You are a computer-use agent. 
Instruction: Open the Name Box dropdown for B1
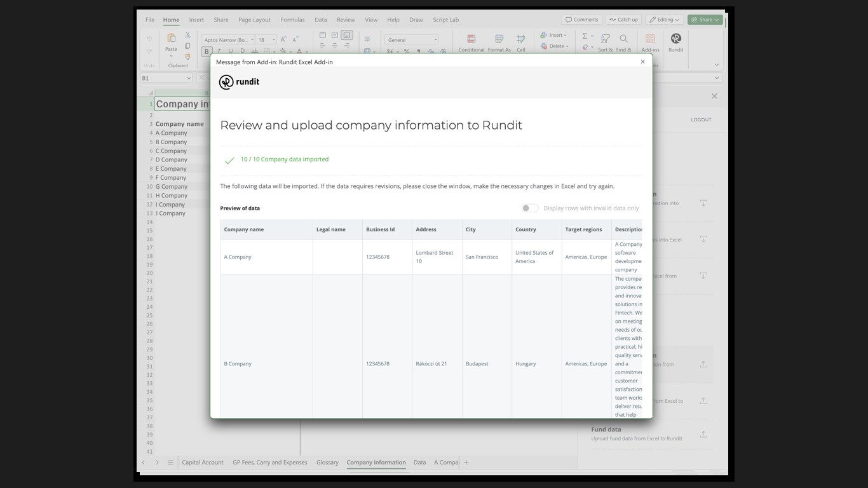(189, 78)
